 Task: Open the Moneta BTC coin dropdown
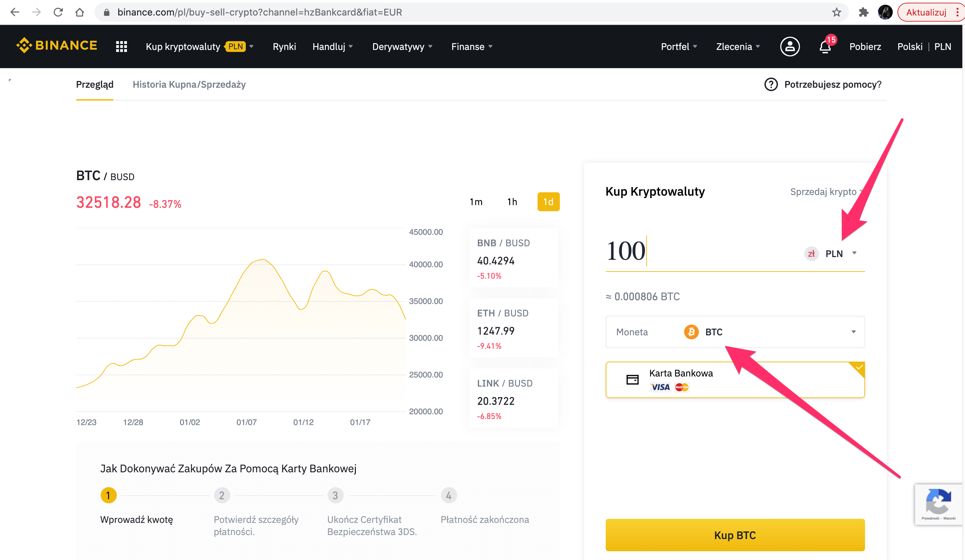click(735, 332)
